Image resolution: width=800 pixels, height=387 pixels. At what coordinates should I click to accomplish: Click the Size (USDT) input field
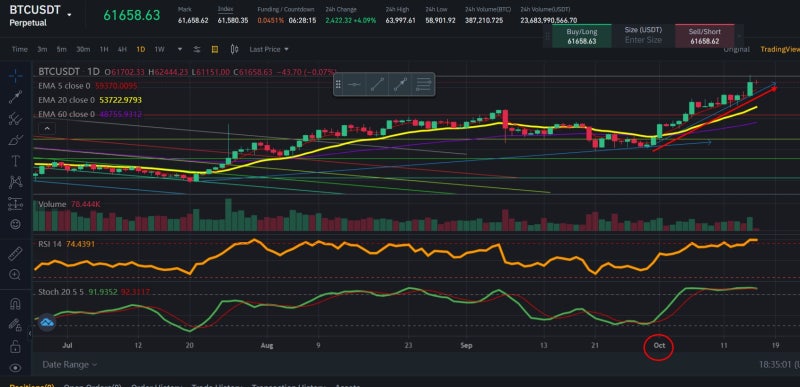tap(643, 40)
